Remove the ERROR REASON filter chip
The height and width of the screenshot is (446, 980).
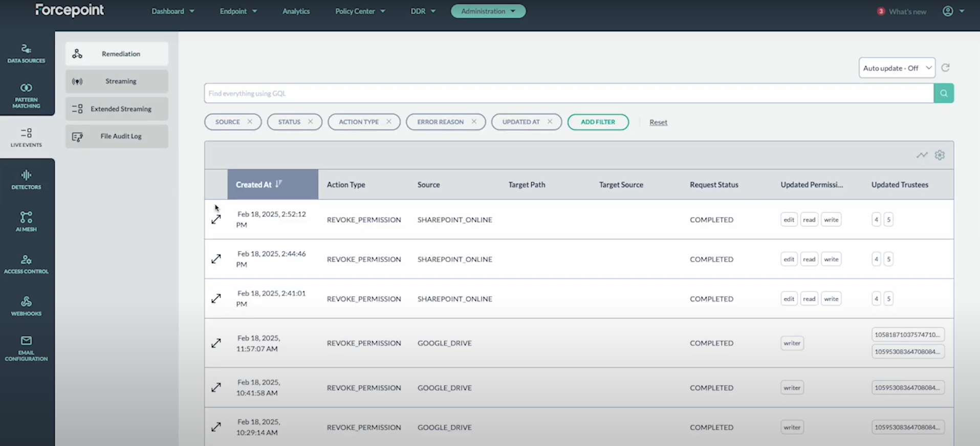coord(474,122)
